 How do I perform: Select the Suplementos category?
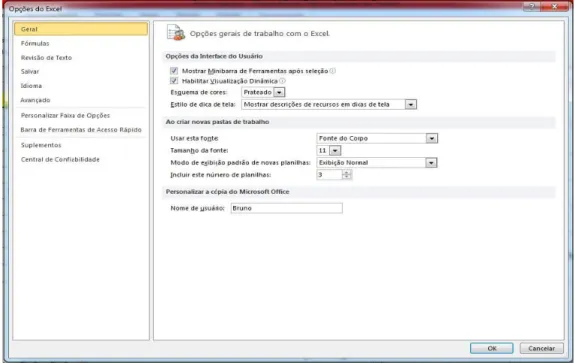(81, 145)
